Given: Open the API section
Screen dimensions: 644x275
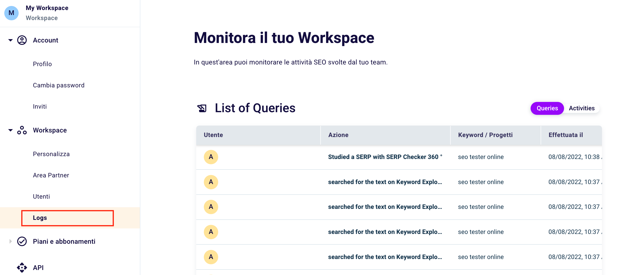Looking at the screenshot, I should [x=38, y=268].
